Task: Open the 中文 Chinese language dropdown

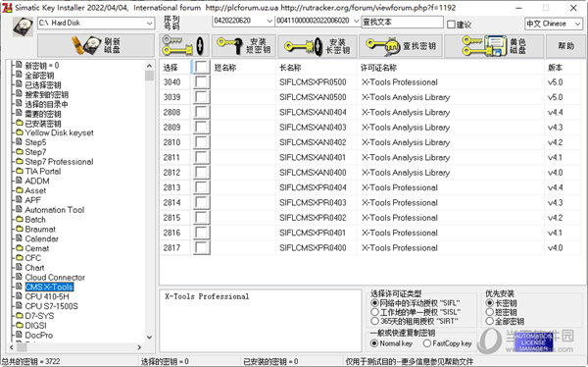Action: pos(577,24)
